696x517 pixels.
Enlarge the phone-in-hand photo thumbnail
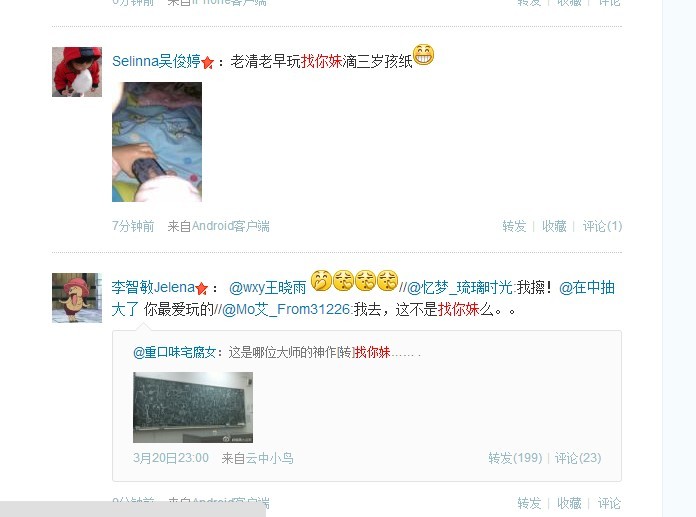click(157, 142)
